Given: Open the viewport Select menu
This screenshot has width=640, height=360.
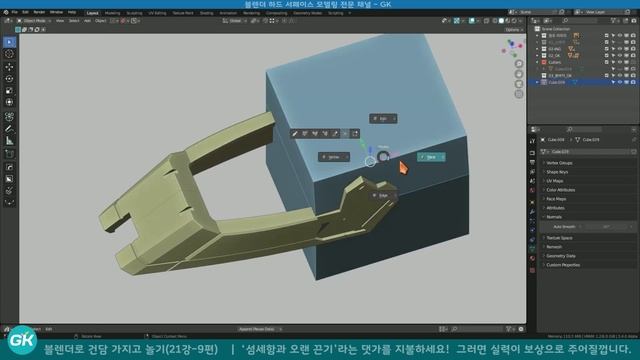Looking at the screenshot, I should tap(74, 21).
